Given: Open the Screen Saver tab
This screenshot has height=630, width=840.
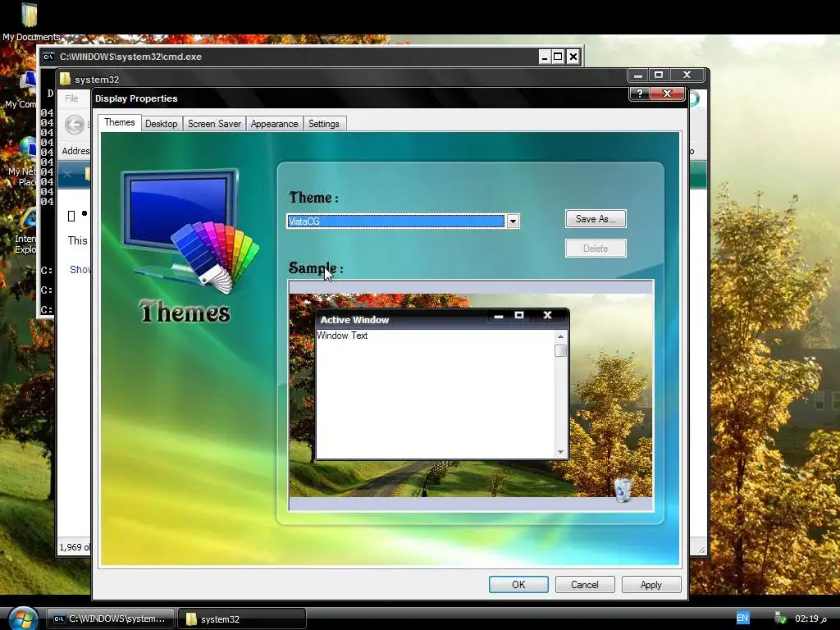Looking at the screenshot, I should coord(214,124).
